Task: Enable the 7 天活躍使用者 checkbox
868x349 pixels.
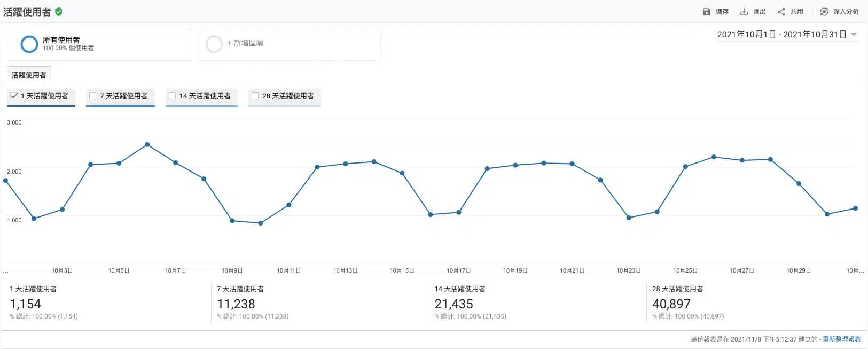Action: pyautogui.click(x=93, y=96)
